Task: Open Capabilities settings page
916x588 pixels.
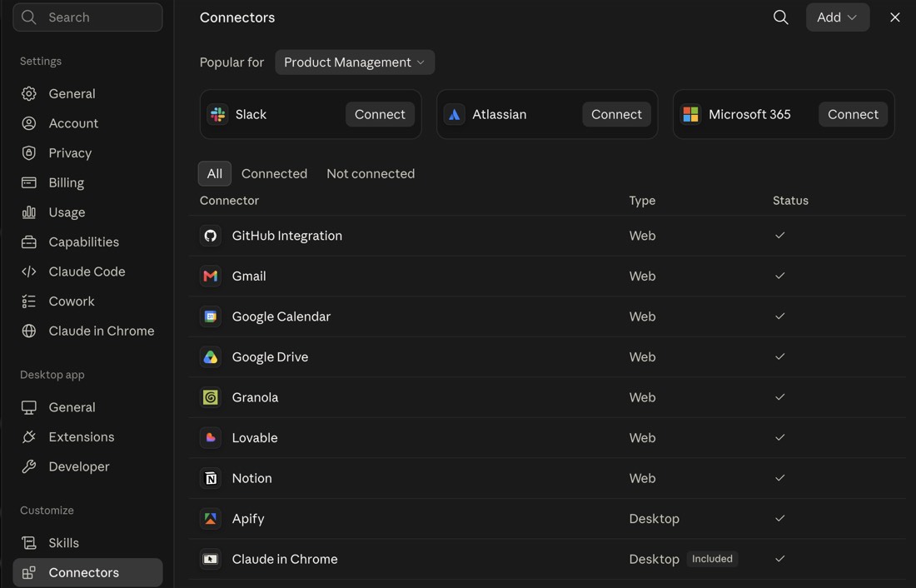Action: coord(87,242)
